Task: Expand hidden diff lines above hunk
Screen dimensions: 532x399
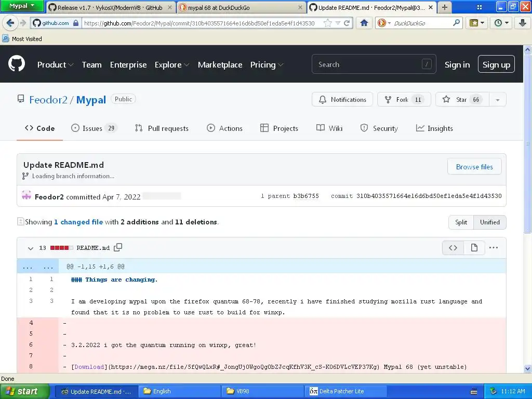Action: [x=37, y=267]
